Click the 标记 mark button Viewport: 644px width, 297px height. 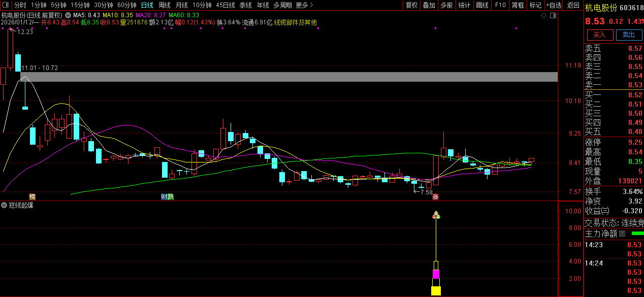pos(535,5)
